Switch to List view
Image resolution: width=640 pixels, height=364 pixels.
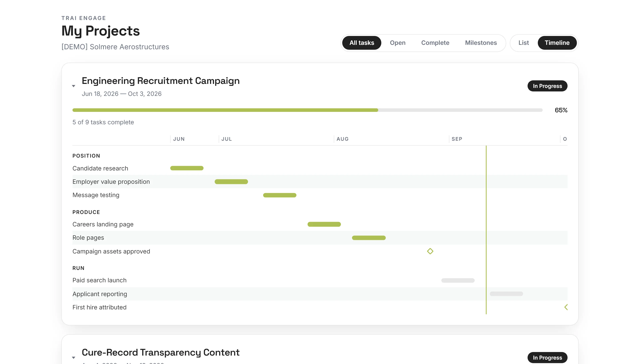[x=523, y=43]
